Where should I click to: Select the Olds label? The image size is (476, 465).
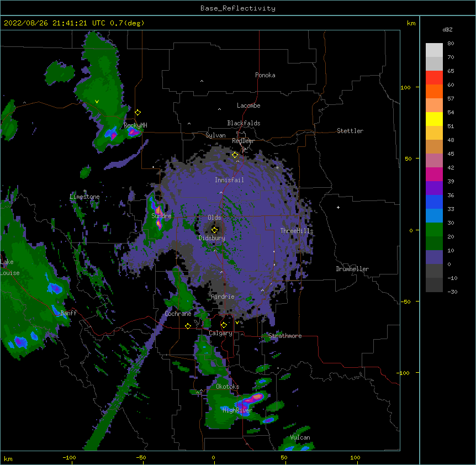click(214, 218)
